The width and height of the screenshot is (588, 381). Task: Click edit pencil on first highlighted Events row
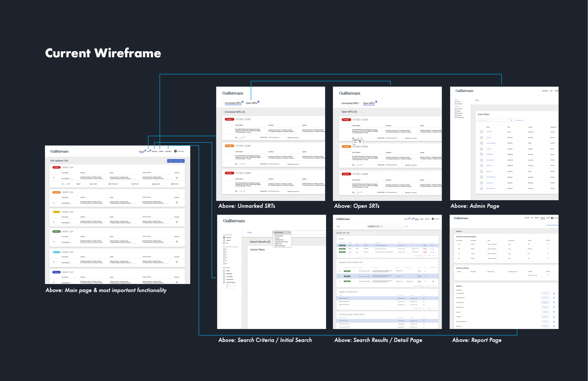click(x=431, y=245)
